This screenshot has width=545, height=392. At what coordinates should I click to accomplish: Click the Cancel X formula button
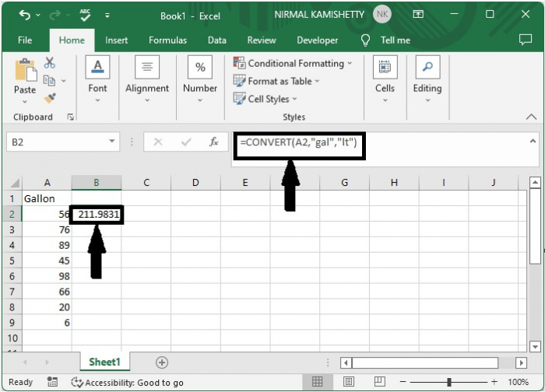click(158, 142)
